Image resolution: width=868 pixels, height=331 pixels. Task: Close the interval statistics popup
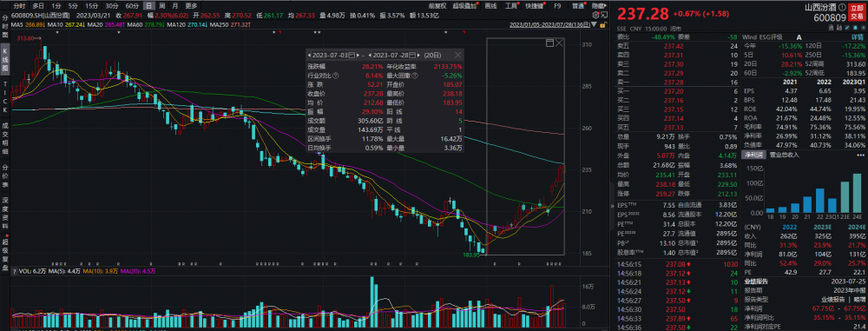click(x=457, y=55)
